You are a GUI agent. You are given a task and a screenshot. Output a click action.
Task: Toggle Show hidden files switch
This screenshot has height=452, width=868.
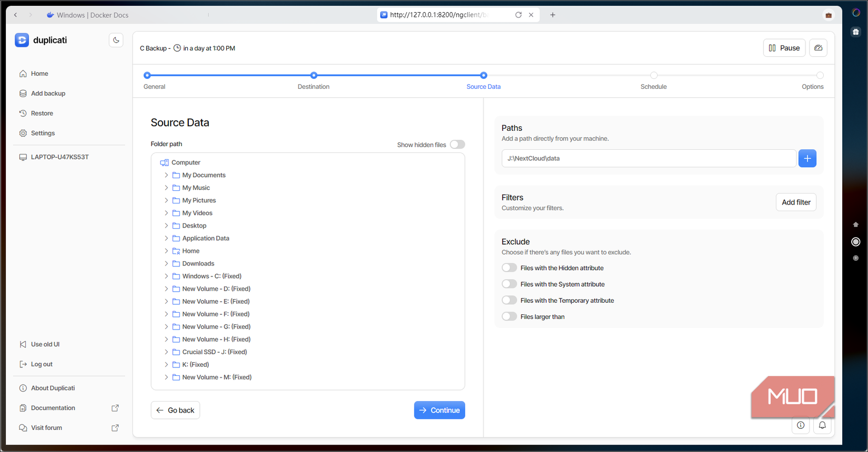457,145
